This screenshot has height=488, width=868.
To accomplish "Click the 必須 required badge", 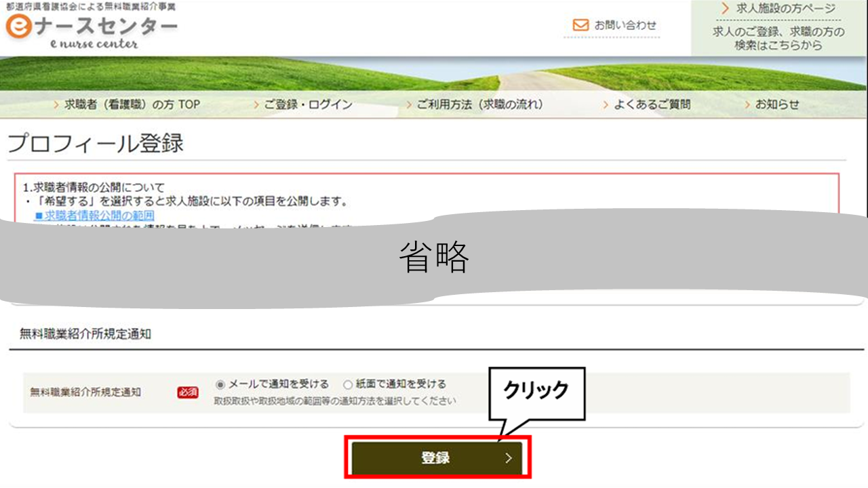I will [x=188, y=392].
